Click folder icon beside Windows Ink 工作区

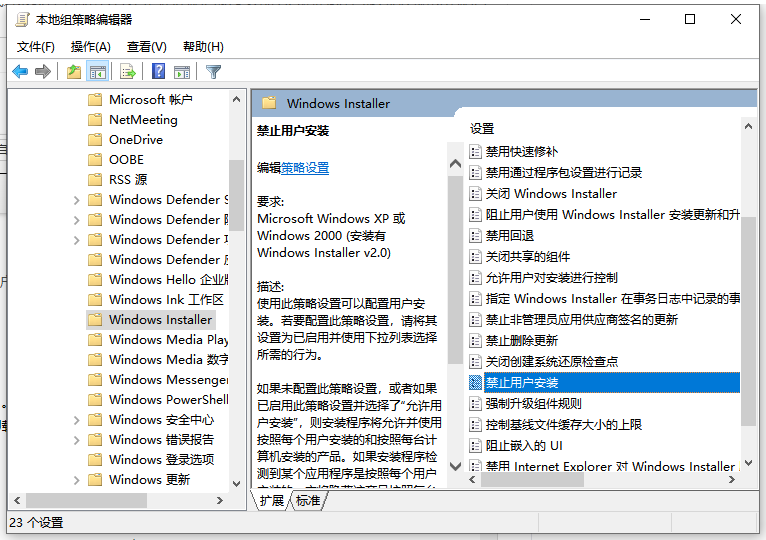pyautogui.click(x=95, y=300)
